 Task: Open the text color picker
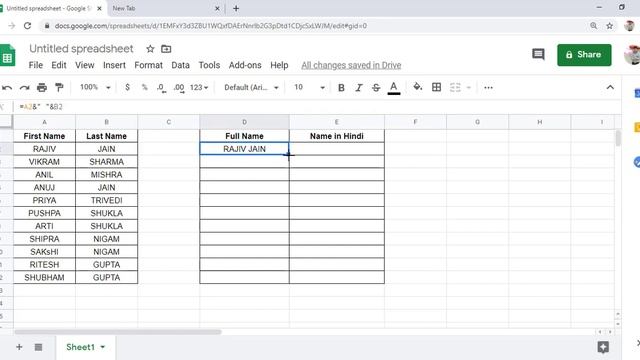click(x=393, y=88)
